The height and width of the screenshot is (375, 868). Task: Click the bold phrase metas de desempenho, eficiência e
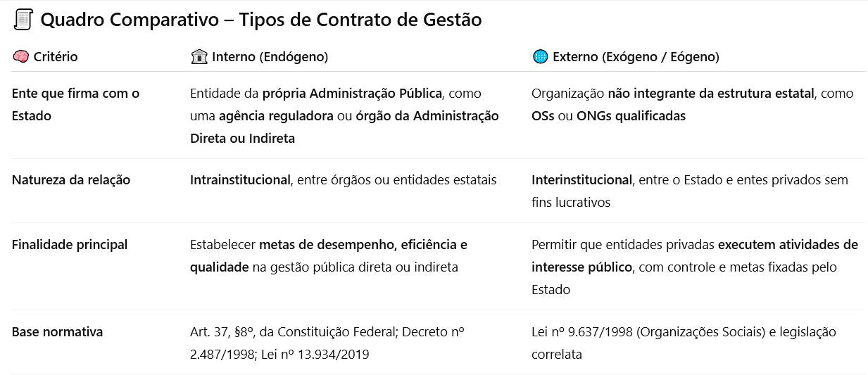(x=363, y=245)
